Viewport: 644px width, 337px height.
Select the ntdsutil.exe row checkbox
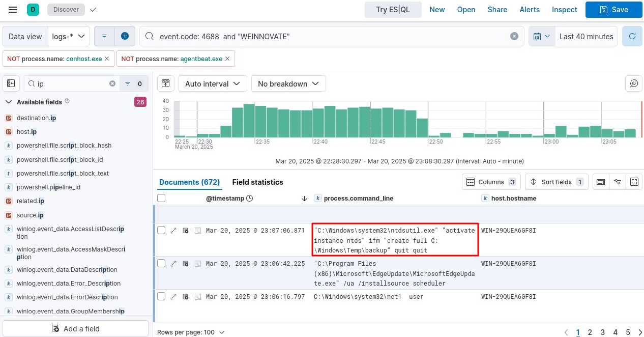[x=161, y=231]
